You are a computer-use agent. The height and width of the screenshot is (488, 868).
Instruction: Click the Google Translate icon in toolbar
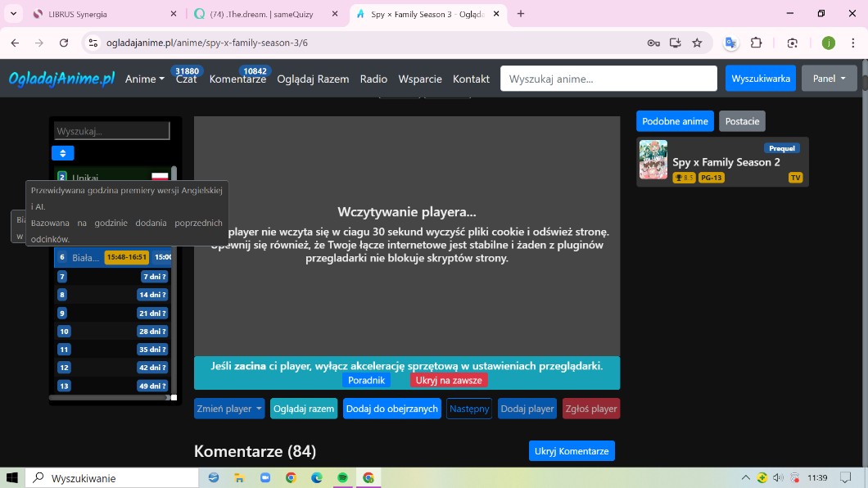730,43
